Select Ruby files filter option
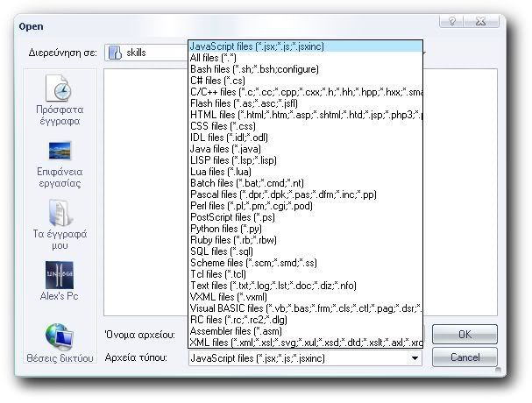This screenshot has height=403, width=532. pos(305,240)
